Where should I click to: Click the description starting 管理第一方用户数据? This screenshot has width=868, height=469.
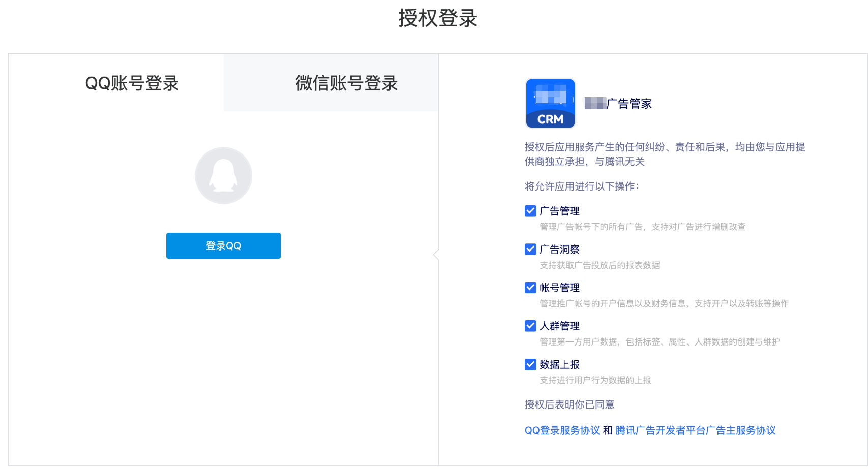tap(660, 341)
